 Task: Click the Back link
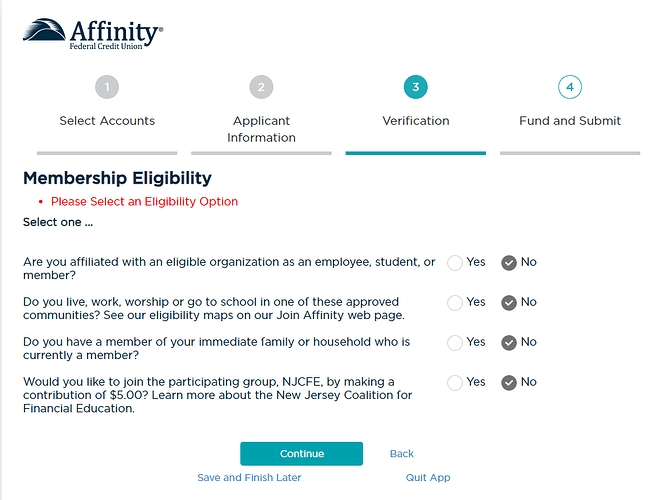point(401,454)
